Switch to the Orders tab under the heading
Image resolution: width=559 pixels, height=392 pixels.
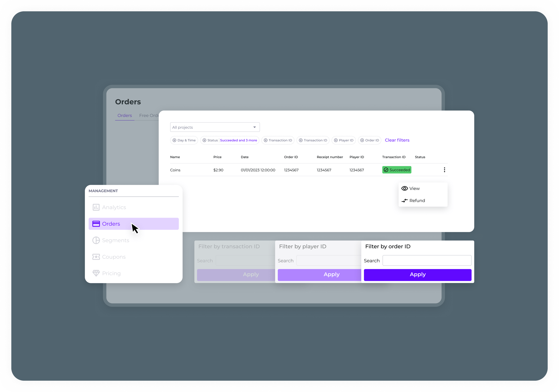tap(125, 116)
